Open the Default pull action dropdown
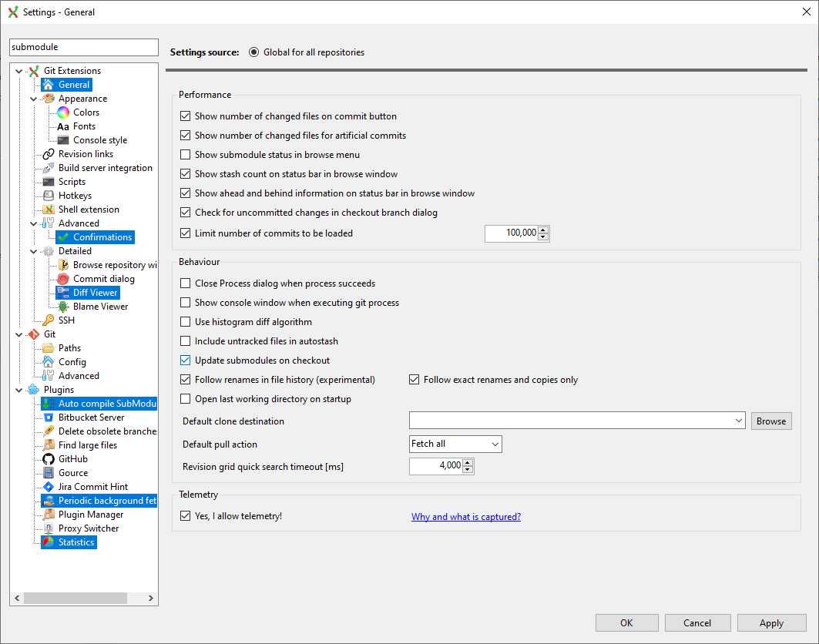Screen dimensions: 819x644 495,444
